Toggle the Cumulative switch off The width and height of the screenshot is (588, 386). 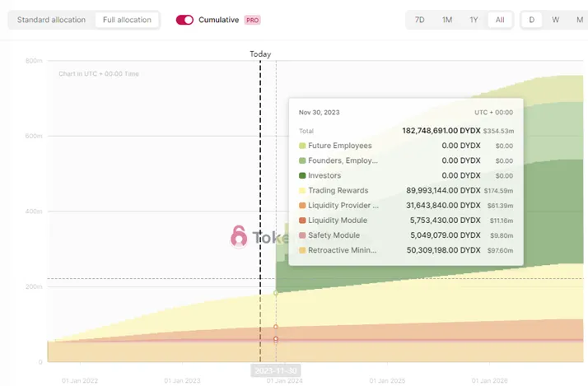(184, 20)
